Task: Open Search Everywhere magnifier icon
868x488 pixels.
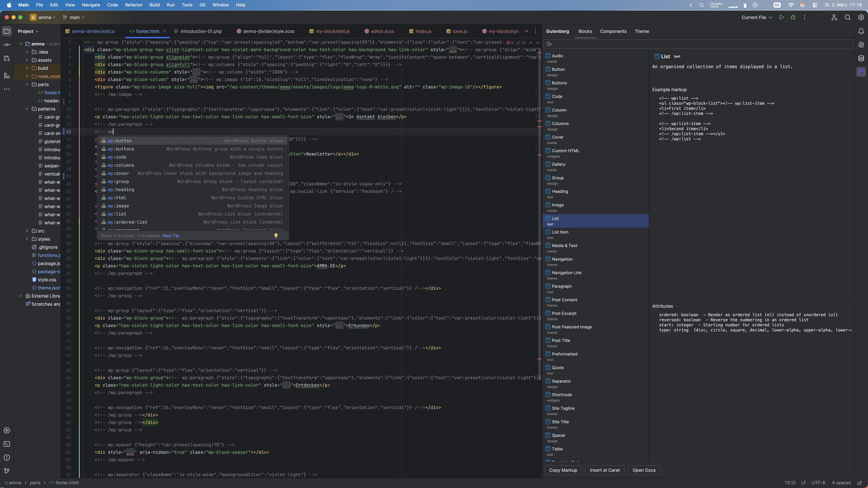Action: click(x=847, y=17)
